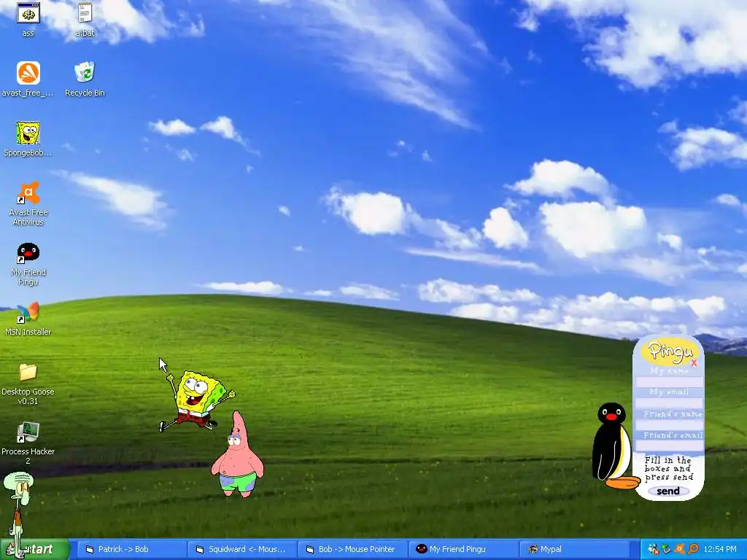This screenshot has width=747, height=560.
Task: Click the Pingu logo at form top
Action: tap(670, 351)
